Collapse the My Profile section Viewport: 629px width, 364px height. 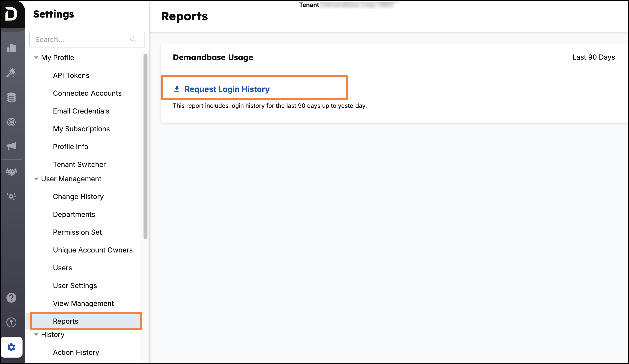(x=36, y=58)
